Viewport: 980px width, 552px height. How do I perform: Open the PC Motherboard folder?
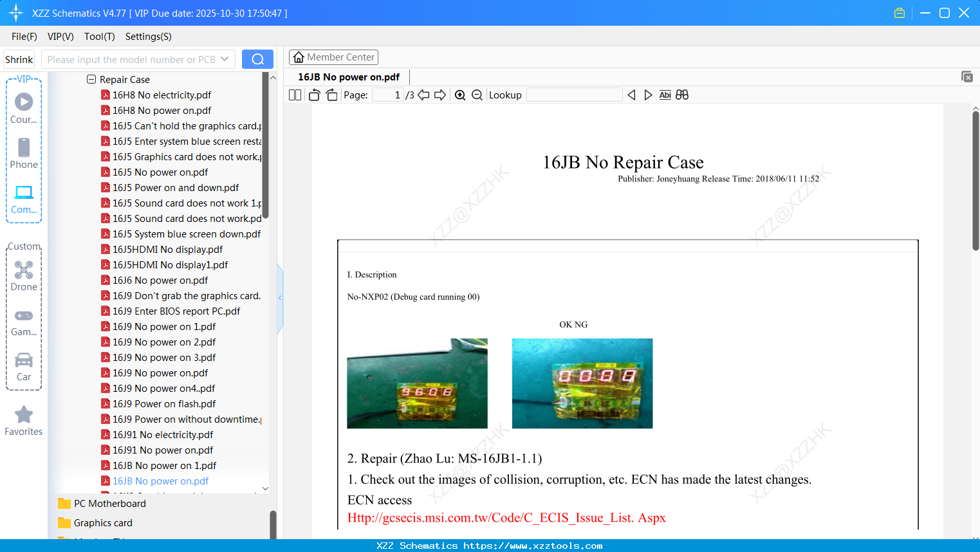click(x=102, y=504)
